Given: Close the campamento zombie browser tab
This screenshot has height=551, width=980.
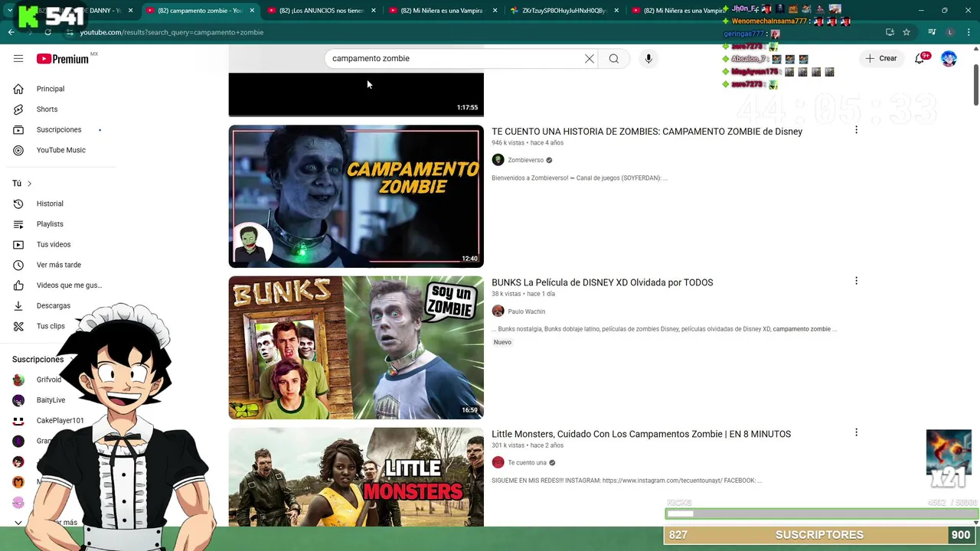Looking at the screenshot, I should [x=252, y=11].
